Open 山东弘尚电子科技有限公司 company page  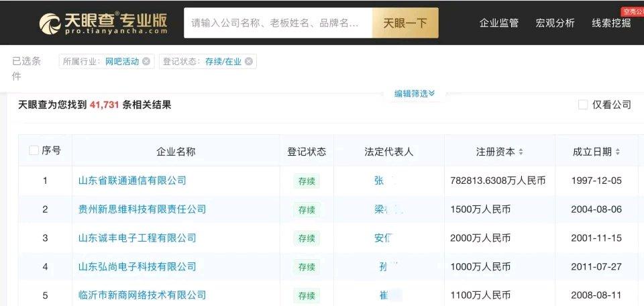(x=137, y=266)
